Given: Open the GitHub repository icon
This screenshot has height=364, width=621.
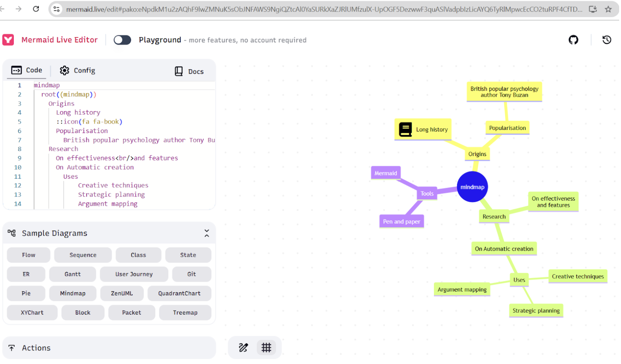Looking at the screenshot, I should pyautogui.click(x=573, y=40).
